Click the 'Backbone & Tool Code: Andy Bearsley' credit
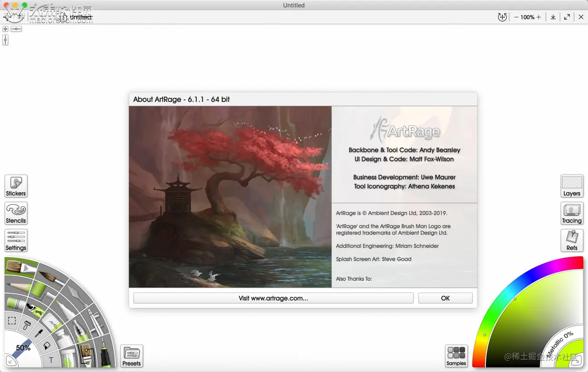The image size is (588, 372). pyautogui.click(x=404, y=150)
